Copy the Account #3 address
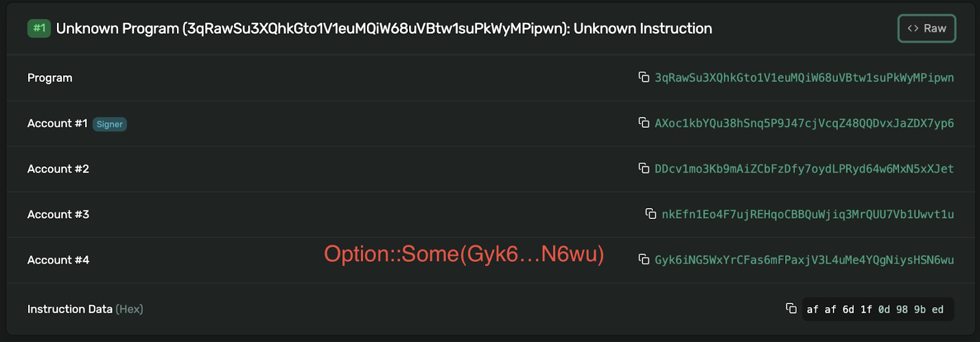Screen dimensions: 980x342 [651, 214]
